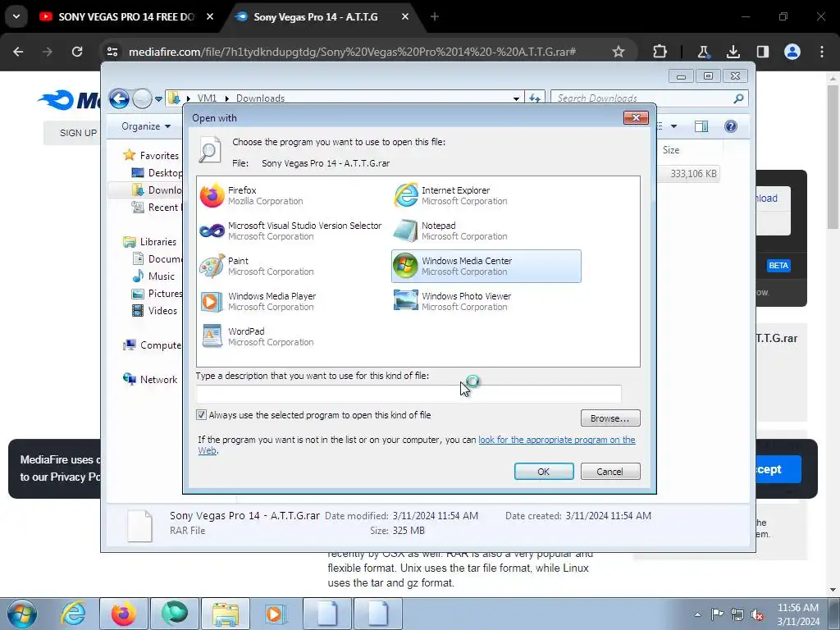Open the look for appropriate program link
840x630 pixels.
(x=557, y=440)
